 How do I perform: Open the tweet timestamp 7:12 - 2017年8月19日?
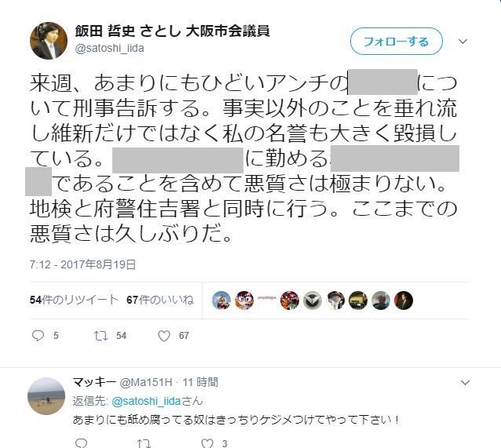(83, 264)
